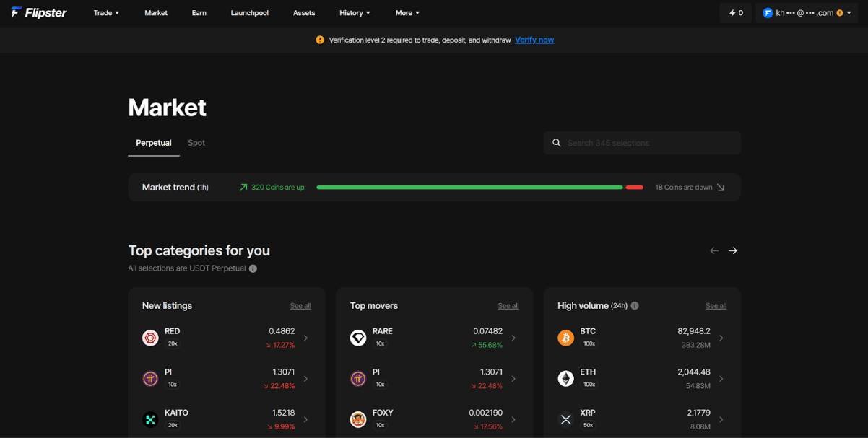Click the PI coin icon in Top movers
This screenshot has width=868, height=438.
point(358,379)
